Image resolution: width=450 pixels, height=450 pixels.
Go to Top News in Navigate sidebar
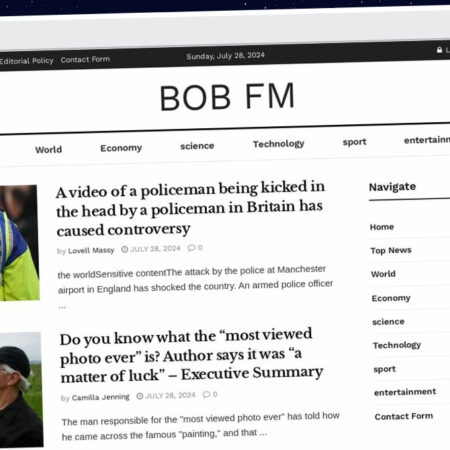point(391,250)
